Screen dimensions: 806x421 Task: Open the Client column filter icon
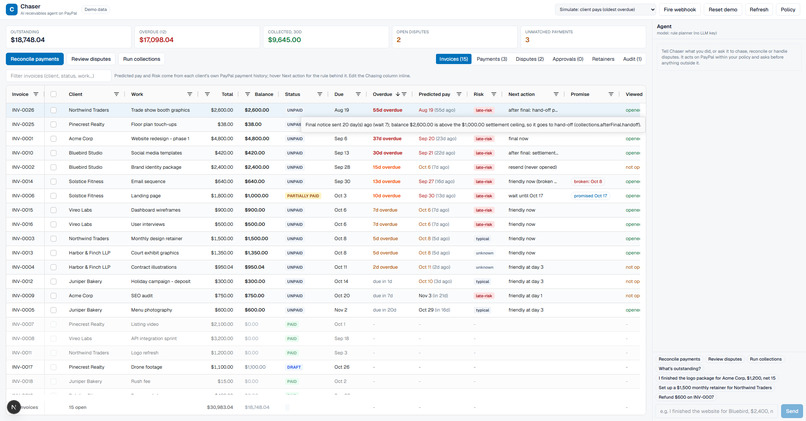click(116, 94)
